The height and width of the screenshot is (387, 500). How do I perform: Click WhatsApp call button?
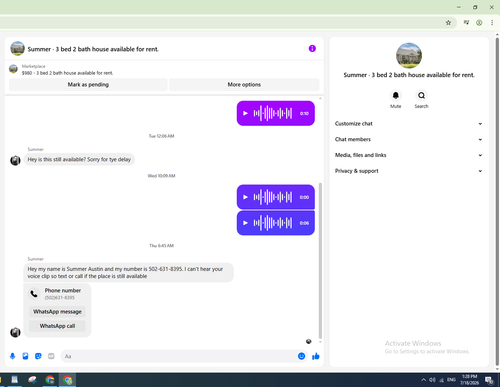click(x=57, y=326)
